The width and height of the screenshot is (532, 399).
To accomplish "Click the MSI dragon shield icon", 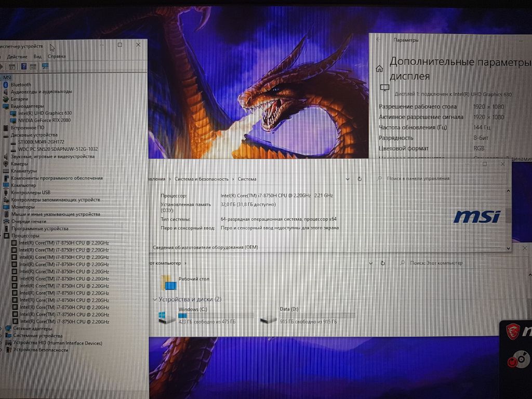I will tap(513, 331).
